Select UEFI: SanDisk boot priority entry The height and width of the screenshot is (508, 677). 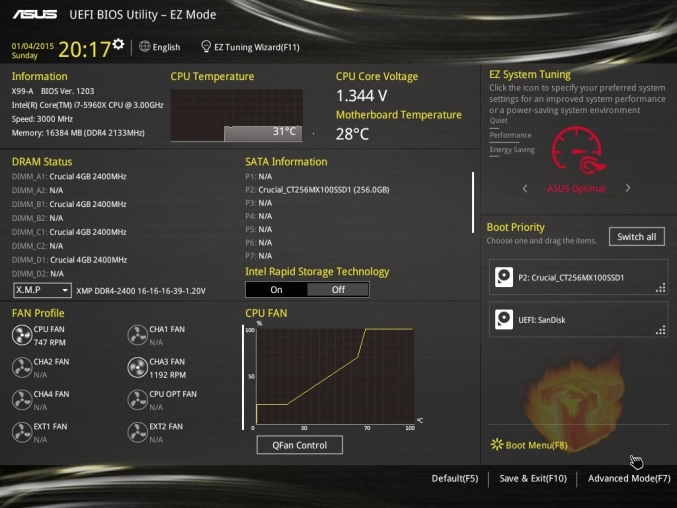[578, 319]
